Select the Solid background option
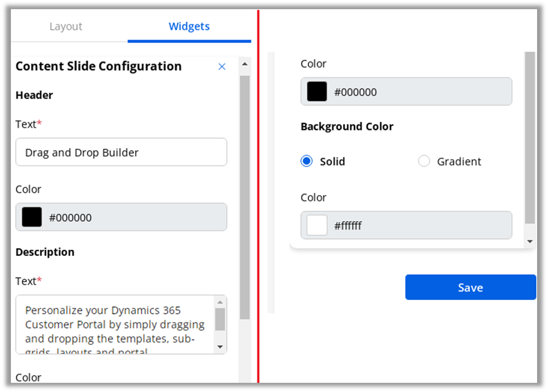 click(307, 161)
